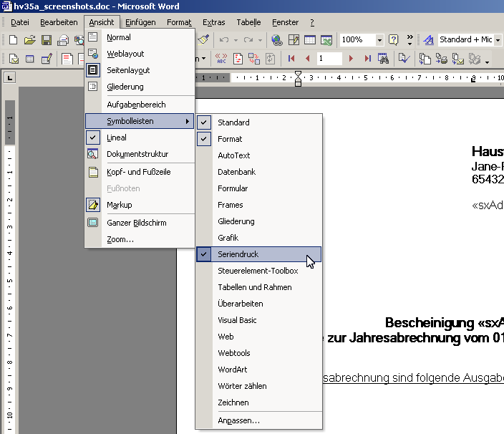Uncheck the Standard toolbar entry
This screenshot has width=504, height=434.
click(x=258, y=122)
